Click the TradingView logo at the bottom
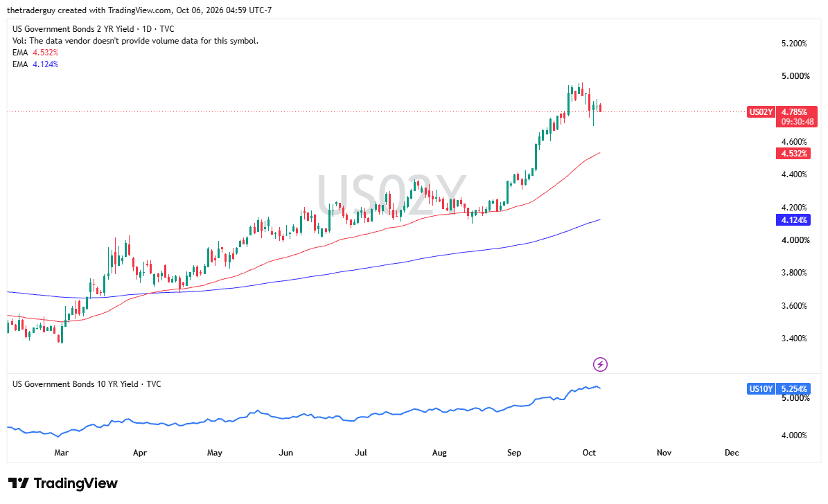This screenshot has width=828, height=504. tap(63, 483)
